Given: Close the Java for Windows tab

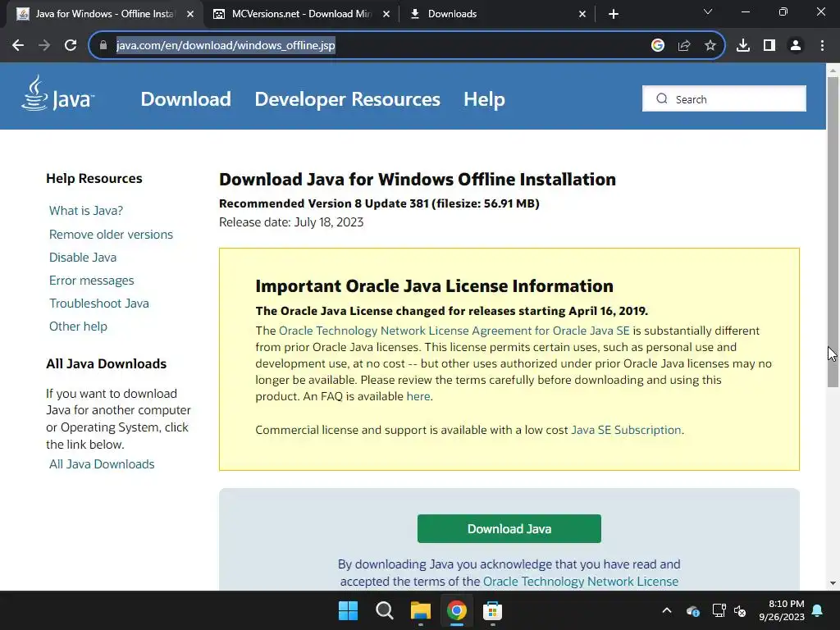Looking at the screenshot, I should [190, 14].
